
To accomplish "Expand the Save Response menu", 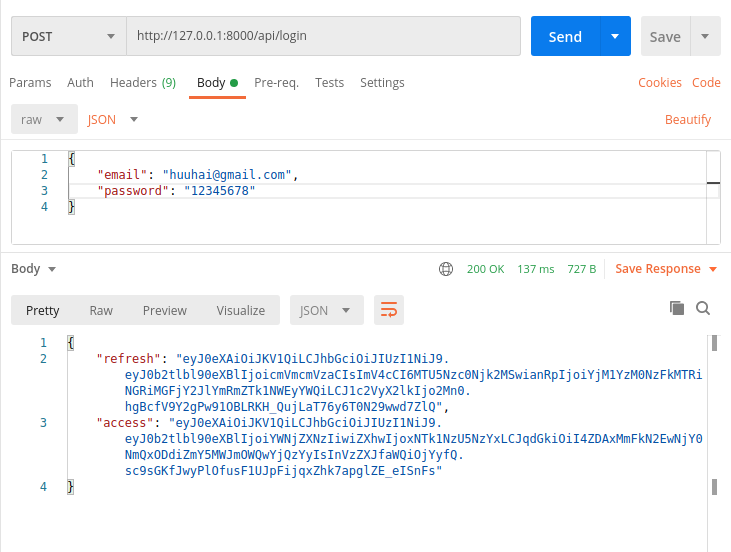I will click(666, 269).
